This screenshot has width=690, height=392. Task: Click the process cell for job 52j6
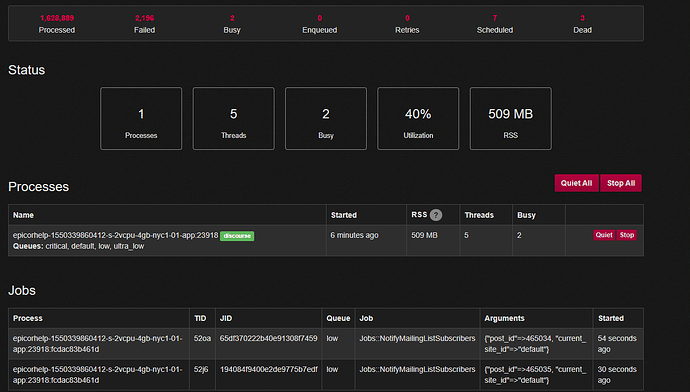click(x=98, y=374)
